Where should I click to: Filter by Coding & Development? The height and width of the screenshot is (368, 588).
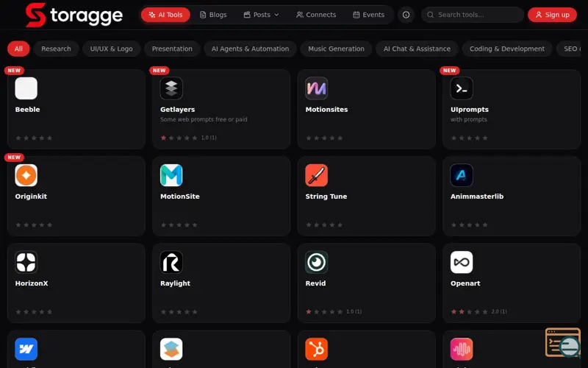click(x=507, y=49)
